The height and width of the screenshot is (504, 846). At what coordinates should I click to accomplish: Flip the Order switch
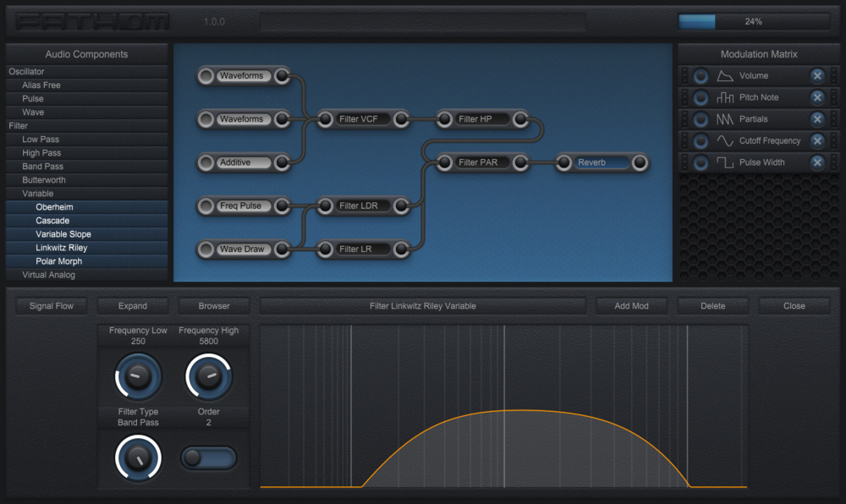click(208, 458)
